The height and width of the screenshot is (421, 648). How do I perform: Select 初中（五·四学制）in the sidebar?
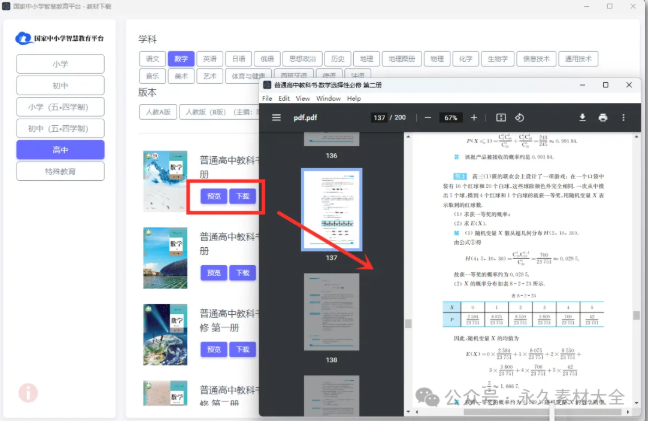click(x=60, y=128)
